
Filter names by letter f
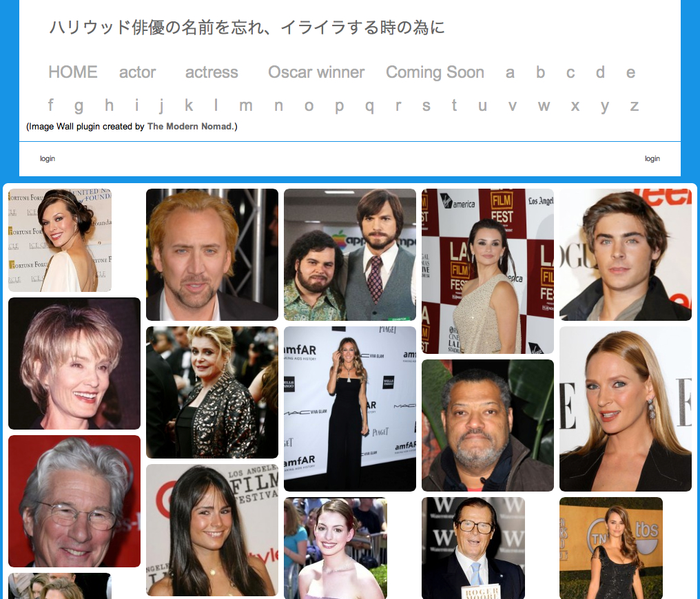click(50, 105)
